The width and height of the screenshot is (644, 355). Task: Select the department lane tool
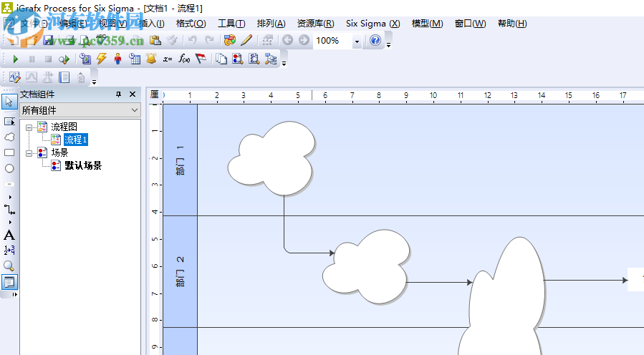(9, 122)
